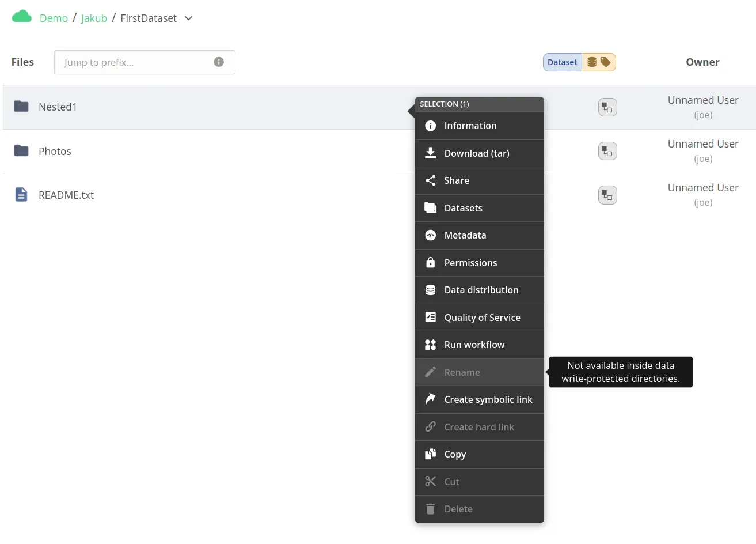Click the tag icon in the Dataset pill

(606, 62)
